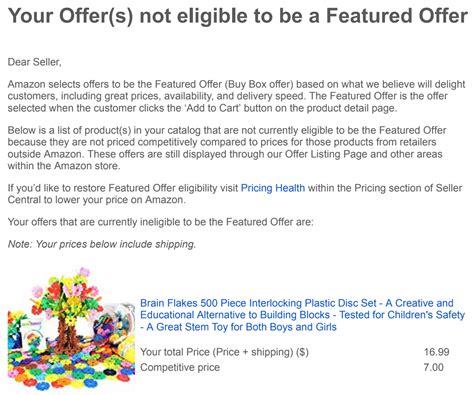Image resolution: width=474 pixels, height=395 pixels.
Task: Click the 'Educational Alternative to Building Blocks' link line
Action: click(302, 315)
